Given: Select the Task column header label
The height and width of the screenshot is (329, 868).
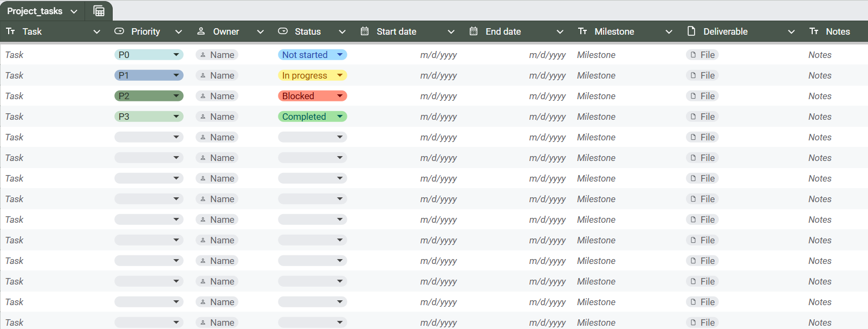Looking at the screenshot, I should tap(32, 31).
